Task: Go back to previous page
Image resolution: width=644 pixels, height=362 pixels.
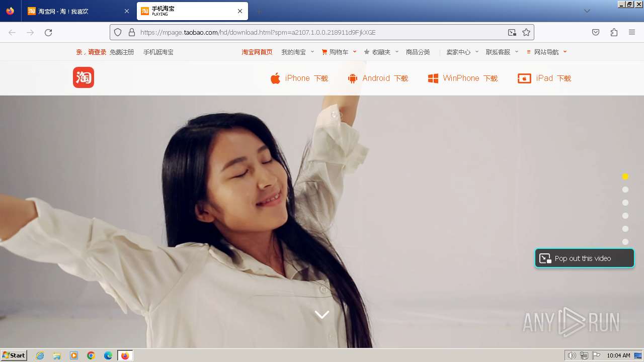Action: pyautogui.click(x=12, y=32)
